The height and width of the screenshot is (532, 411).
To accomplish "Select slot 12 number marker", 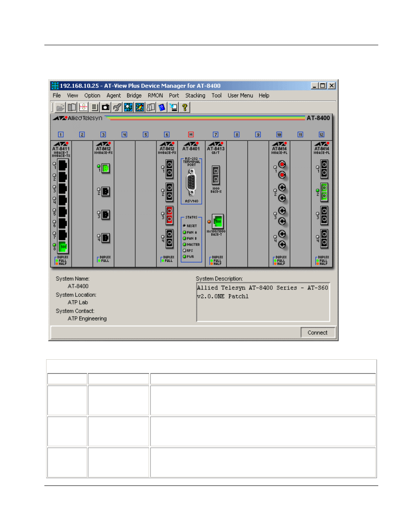I will click(x=321, y=134).
